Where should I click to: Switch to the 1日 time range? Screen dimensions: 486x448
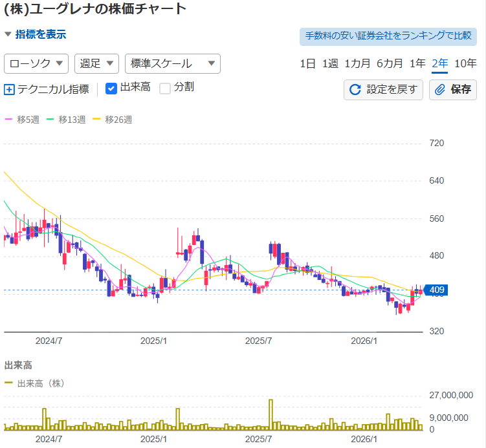tap(307, 63)
